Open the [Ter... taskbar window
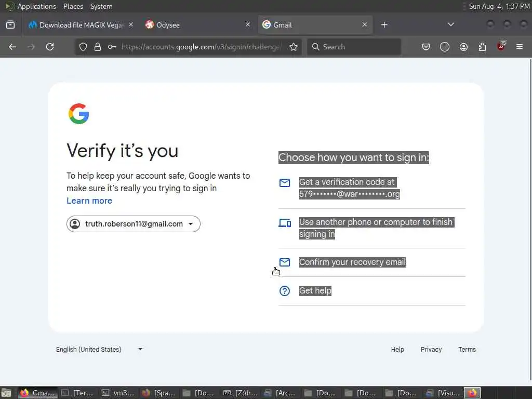The image size is (532, 399). [78, 393]
